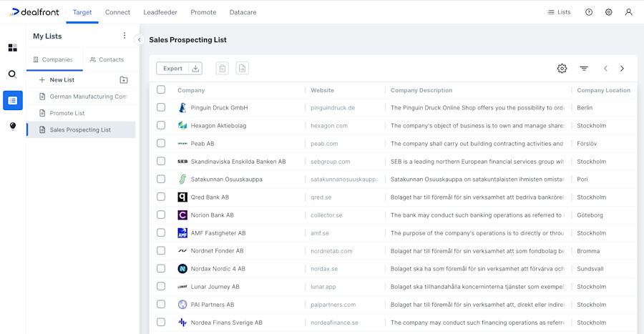Open the Lists menu in top bar

pos(559,12)
